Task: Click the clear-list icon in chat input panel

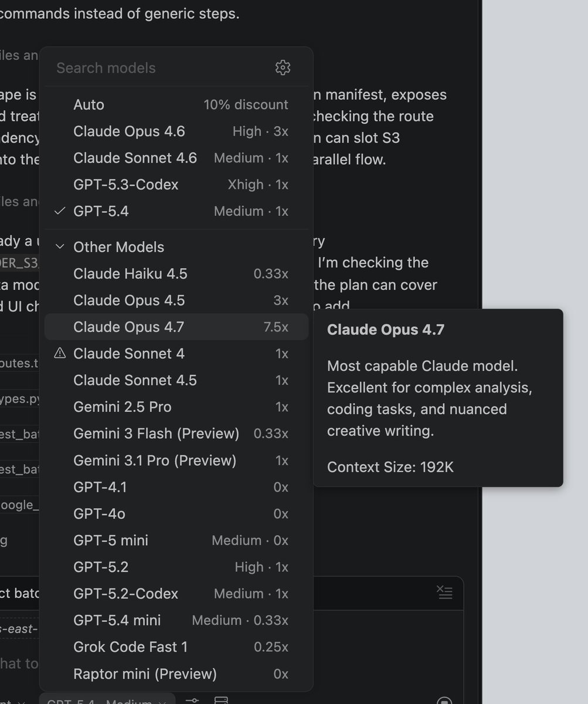Action: (444, 592)
